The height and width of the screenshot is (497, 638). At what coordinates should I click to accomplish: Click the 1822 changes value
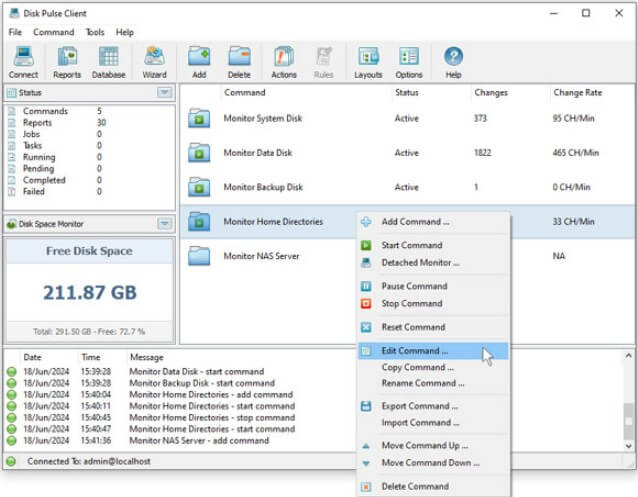point(483,153)
